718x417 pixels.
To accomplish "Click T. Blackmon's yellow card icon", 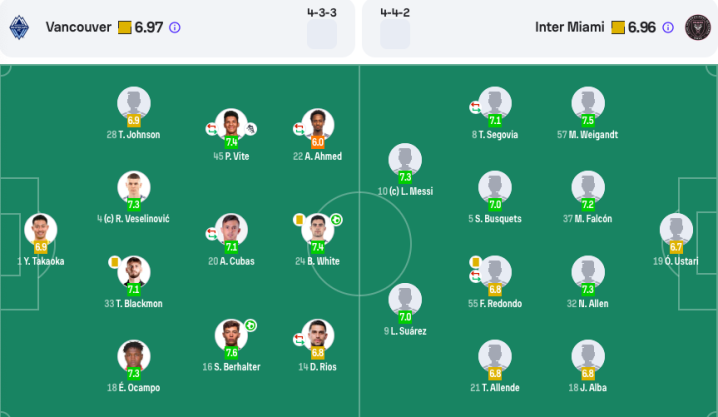I will coord(114,262).
